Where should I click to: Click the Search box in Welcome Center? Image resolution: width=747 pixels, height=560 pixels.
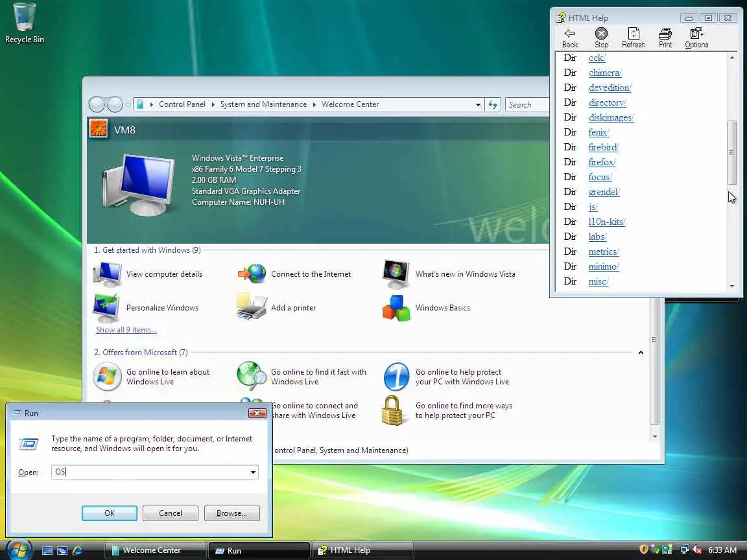point(527,104)
